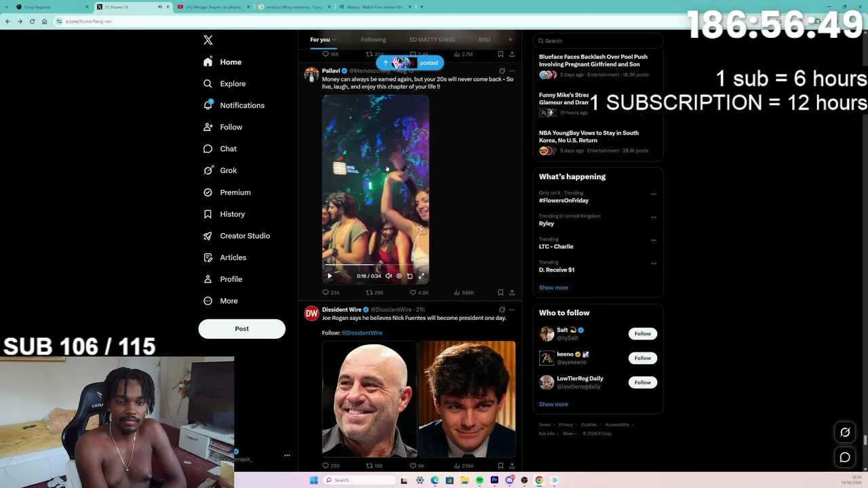Switch to the For you tab

click(x=323, y=39)
